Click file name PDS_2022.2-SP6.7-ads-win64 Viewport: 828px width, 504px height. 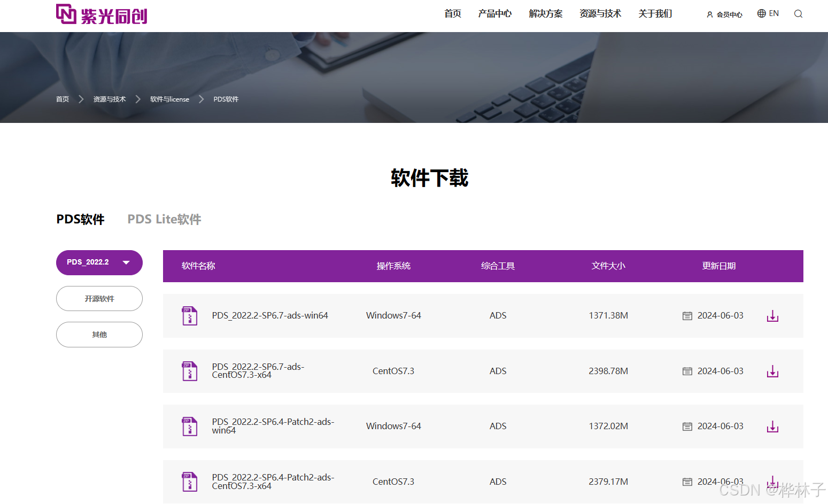point(270,316)
